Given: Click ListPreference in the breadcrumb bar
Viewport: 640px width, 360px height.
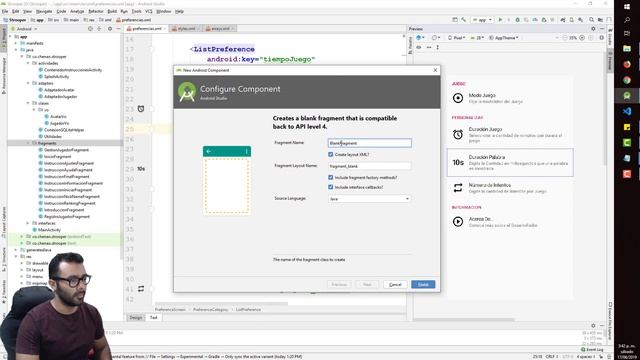Looking at the screenshot, I should (248, 310).
